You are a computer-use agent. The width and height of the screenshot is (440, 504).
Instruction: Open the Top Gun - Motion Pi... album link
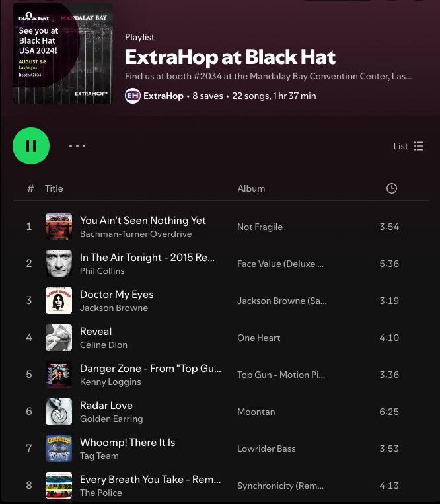tap(281, 375)
